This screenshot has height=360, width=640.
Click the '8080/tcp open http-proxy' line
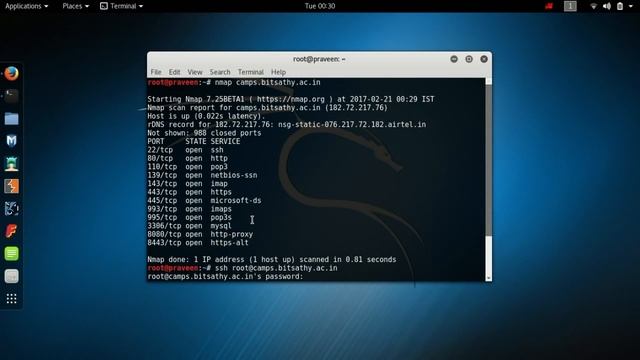click(200, 234)
